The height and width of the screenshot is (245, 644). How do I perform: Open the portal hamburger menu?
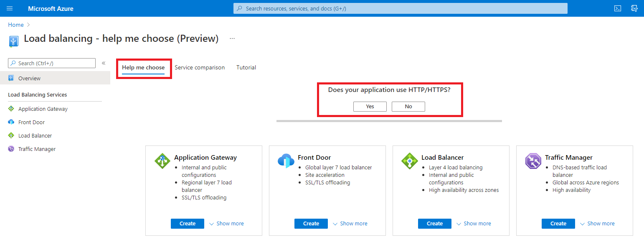click(10, 8)
